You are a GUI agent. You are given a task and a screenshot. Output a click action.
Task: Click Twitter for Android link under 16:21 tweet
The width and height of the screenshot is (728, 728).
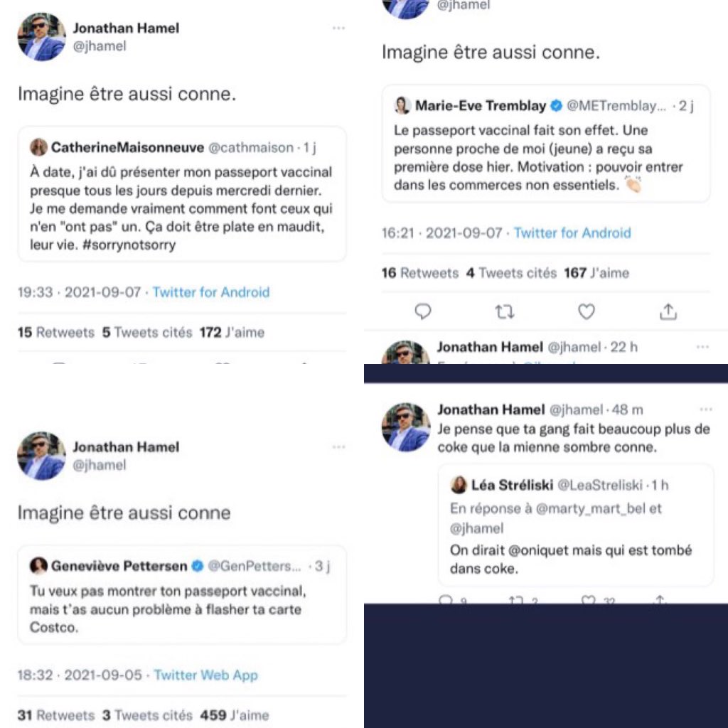click(x=572, y=232)
